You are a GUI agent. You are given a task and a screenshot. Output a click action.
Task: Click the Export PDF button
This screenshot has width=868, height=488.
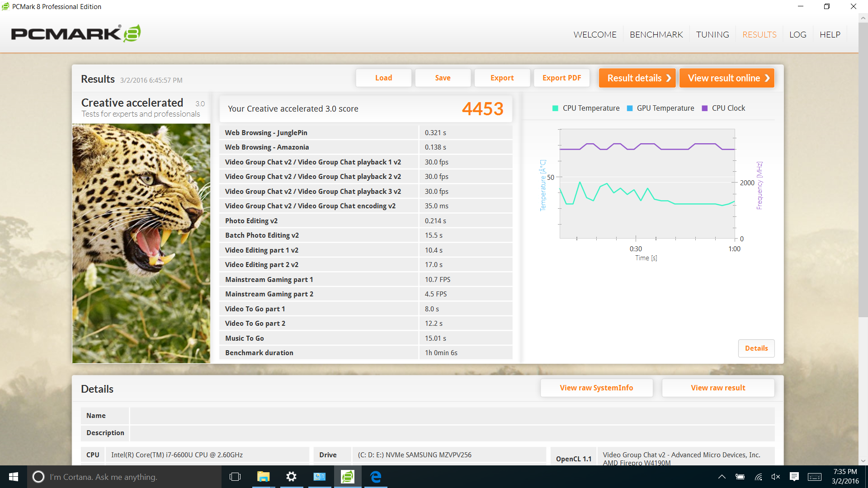tap(561, 78)
